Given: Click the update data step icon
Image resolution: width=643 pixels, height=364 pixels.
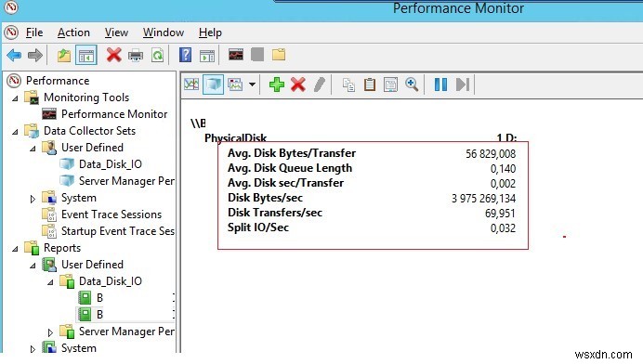Looking at the screenshot, I should click(x=463, y=84).
